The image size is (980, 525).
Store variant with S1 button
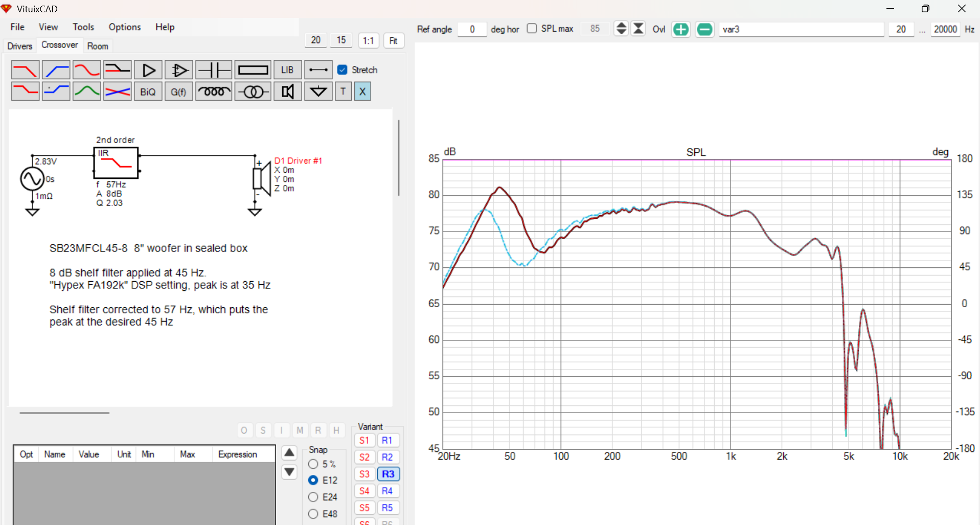pyautogui.click(x=364, y=441)
